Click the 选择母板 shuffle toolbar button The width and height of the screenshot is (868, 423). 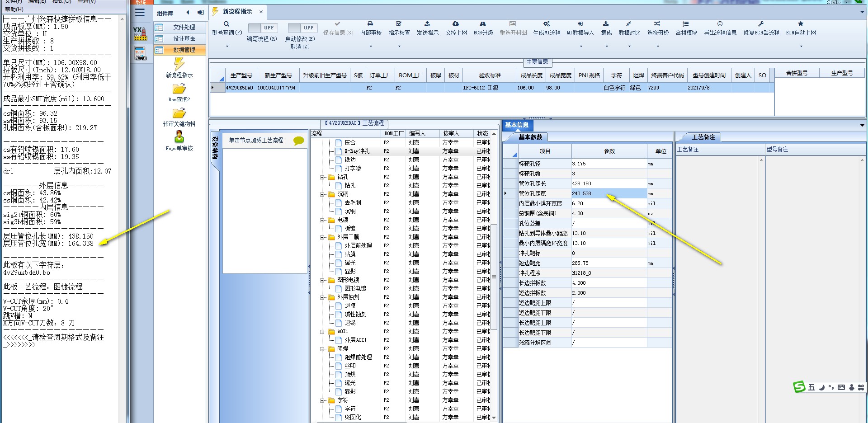click(658, 28)
